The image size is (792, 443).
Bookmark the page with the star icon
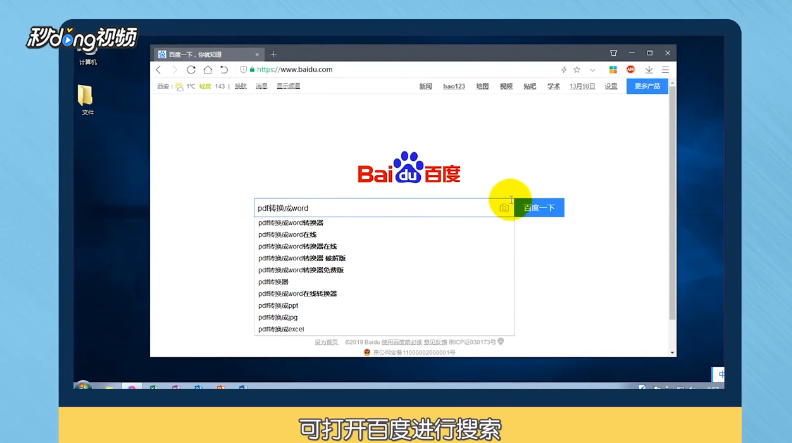coord(577,70)
